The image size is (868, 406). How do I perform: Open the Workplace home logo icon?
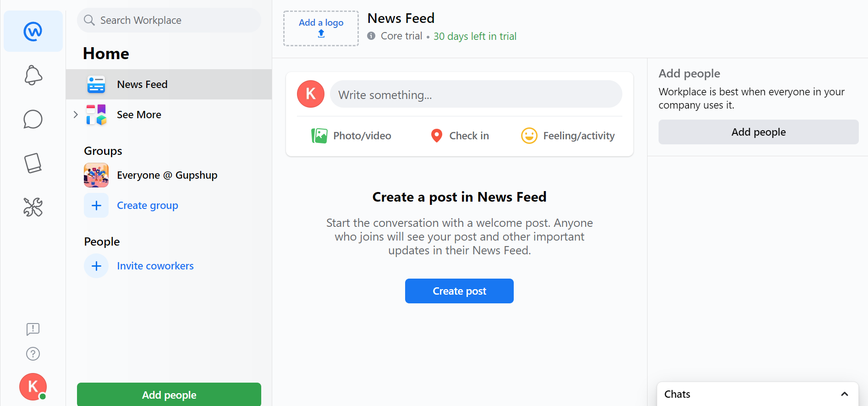(x=33, y=31)
